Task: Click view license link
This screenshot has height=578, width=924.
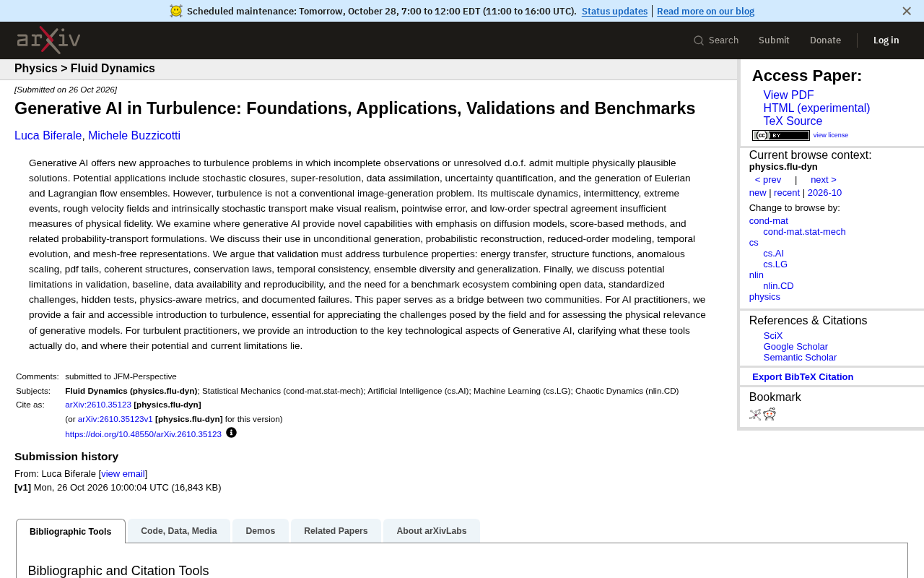Action: click(831, 135)
